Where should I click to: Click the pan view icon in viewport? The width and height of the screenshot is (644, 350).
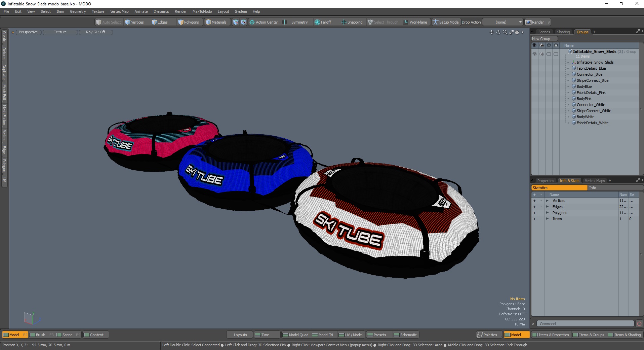(x=491, y=32)
